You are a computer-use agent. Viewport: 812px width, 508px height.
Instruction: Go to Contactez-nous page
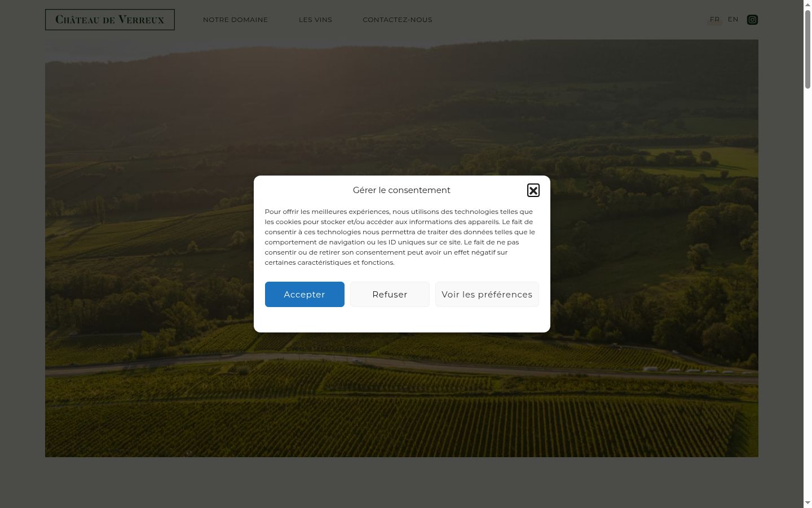(x=398, y=20)
